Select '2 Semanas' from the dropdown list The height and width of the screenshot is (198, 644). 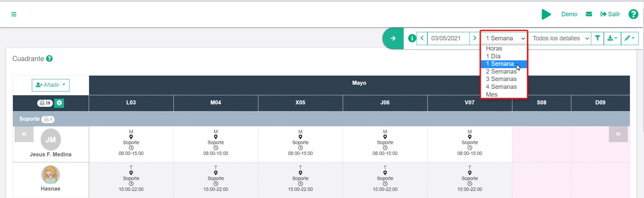pyautogui.click(x=501, y=72)
